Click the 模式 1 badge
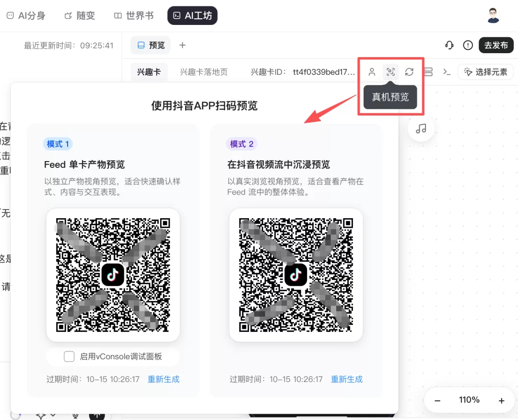Image resolution: width=518 pixels, height=420 pixels. pyautogui.click(x=58, y=144)
